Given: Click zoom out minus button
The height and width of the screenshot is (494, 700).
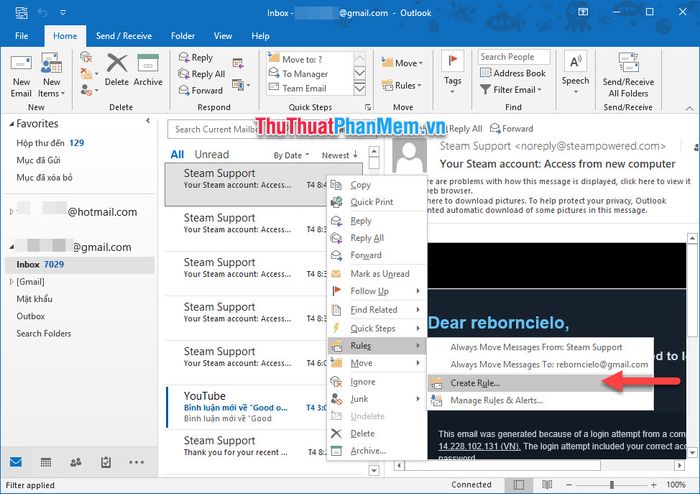Looking at the screenshot, I should coord(569,485).
